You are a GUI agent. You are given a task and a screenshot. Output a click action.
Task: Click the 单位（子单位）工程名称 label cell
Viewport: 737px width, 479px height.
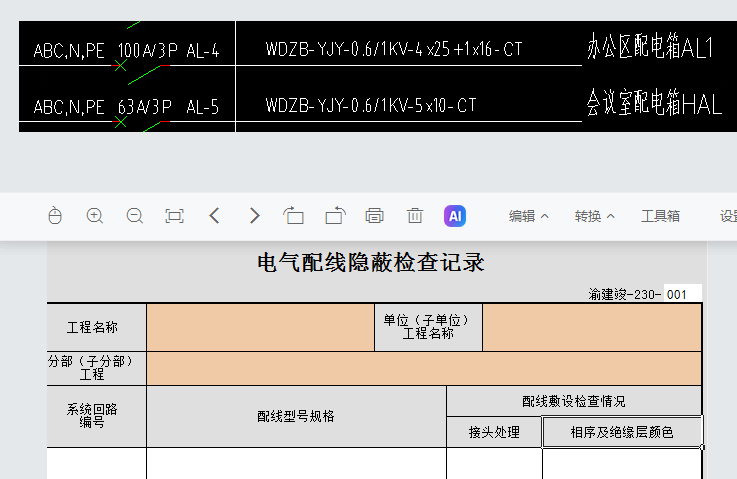coord(428,327)
